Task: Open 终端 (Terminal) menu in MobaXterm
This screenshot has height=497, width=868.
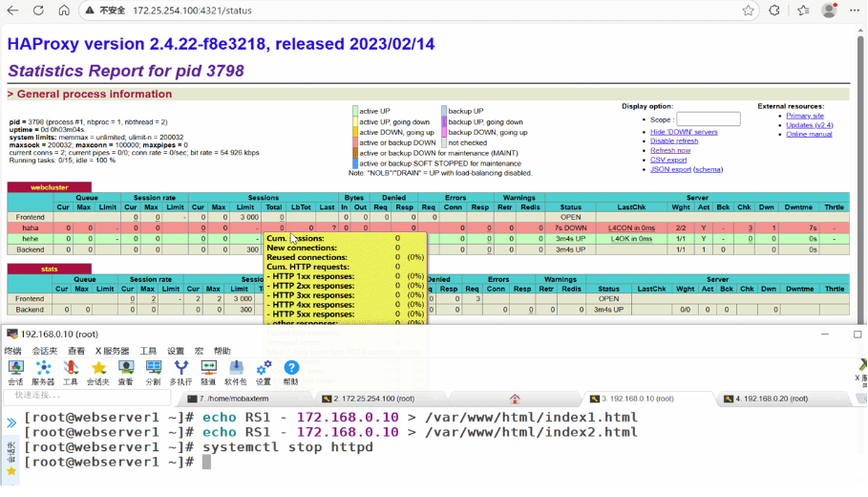Action: [12, 351]
